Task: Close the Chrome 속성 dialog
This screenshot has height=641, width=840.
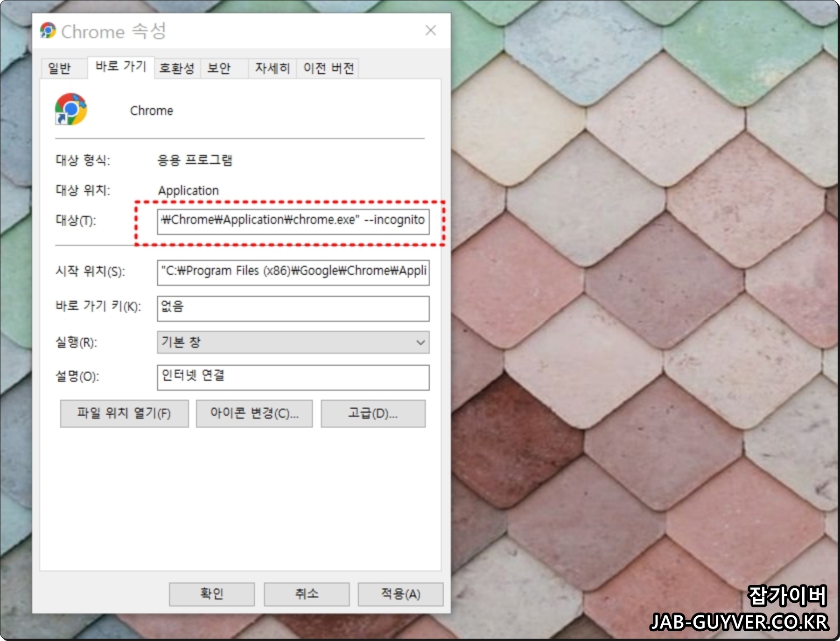Action: [x=431, y=30]
